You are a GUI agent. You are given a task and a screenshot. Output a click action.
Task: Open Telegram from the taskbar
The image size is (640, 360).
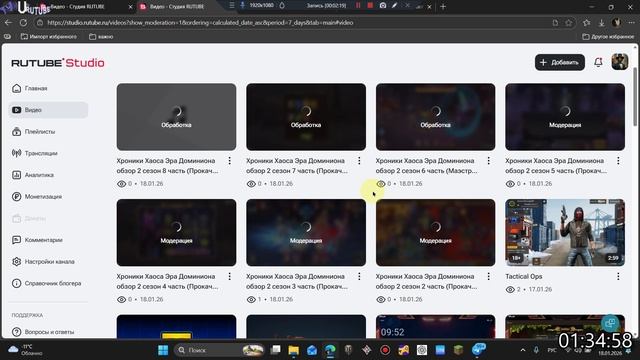click(478, 349)
